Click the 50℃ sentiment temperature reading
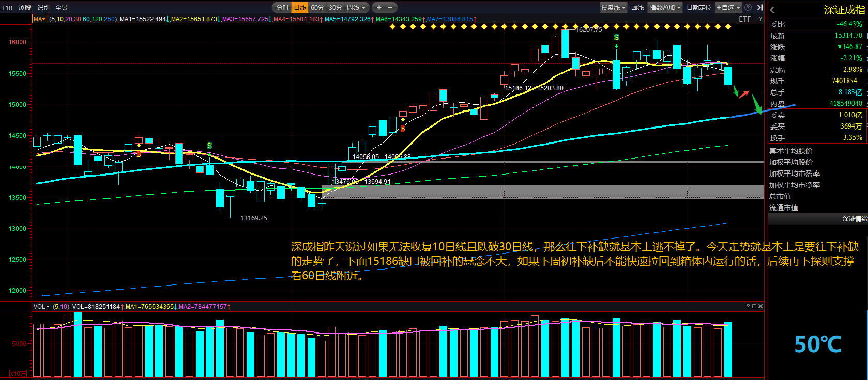The height and width of the screenshot is (380, 868). click(818, 344)
